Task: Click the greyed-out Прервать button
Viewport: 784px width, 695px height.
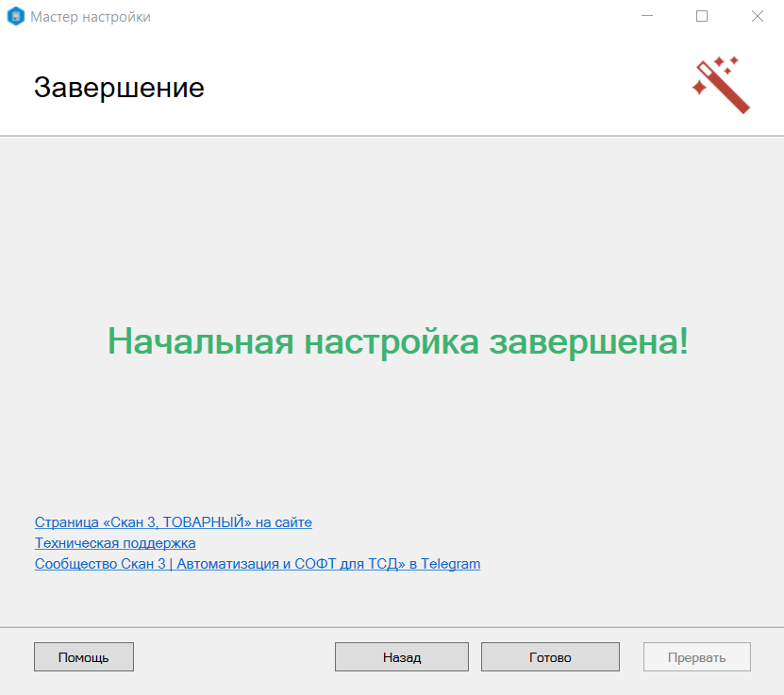Action: (696, 656)
